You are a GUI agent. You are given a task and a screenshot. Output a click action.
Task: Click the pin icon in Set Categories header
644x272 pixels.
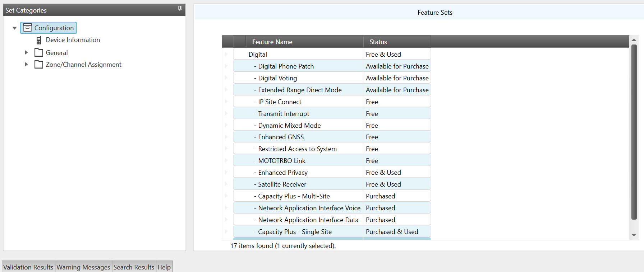[x=180, y=8]
